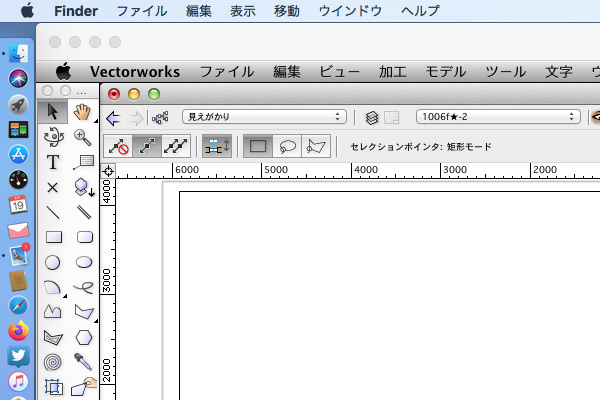Select the Polygon tool

point(84,312)
